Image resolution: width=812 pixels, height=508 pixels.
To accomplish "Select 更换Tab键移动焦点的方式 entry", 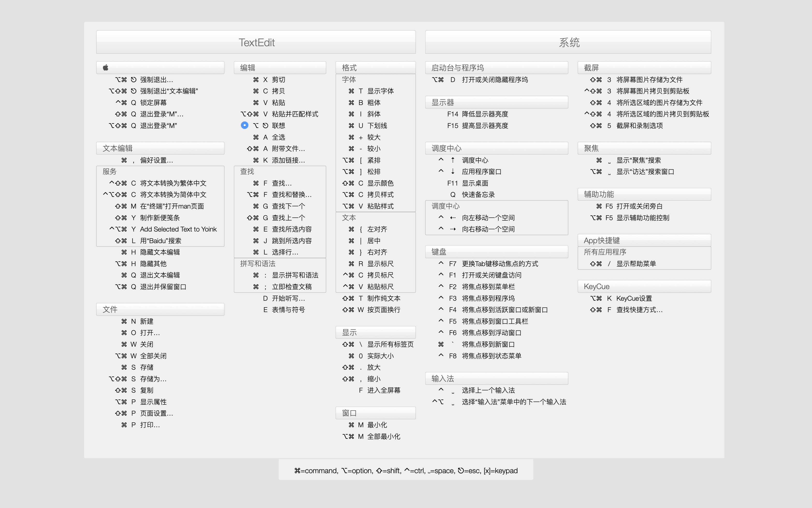I will 488,264.
